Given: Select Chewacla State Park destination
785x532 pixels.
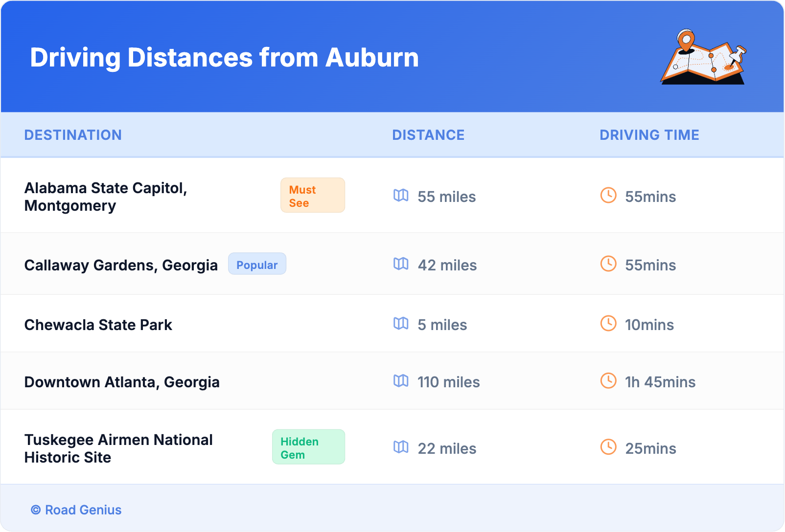Looking at the screenshot, I should click(x=98, y=325).
